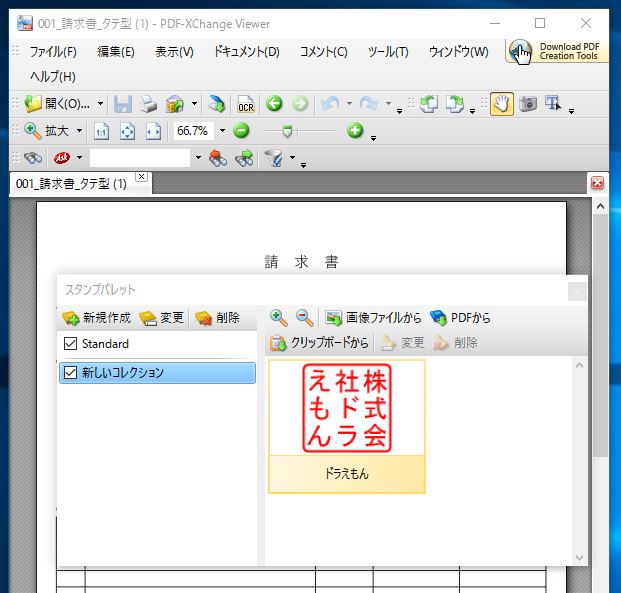The width and height of the screenshot is (621, 593).
Task: Close the 001_請求書_タテ型 (1) document tab
Action: tap(141, 176)
